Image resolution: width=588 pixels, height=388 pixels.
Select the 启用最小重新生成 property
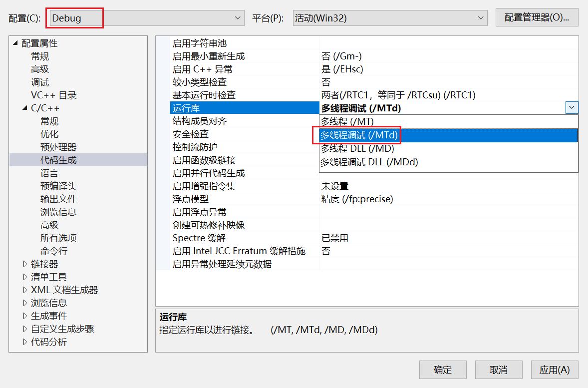(x=209, y=56)
